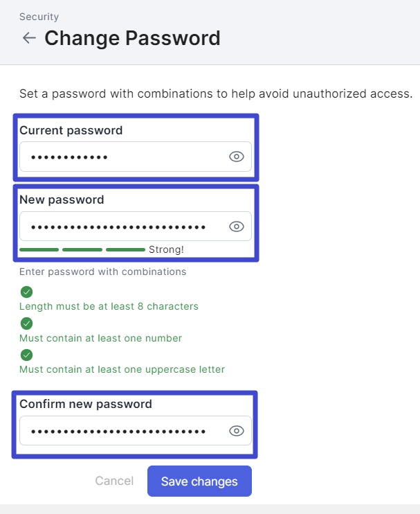The height and width of the screenshot is (514, 420).
Task: Click the green check icon above the number requirement
Action: click(x=26, y=324)
